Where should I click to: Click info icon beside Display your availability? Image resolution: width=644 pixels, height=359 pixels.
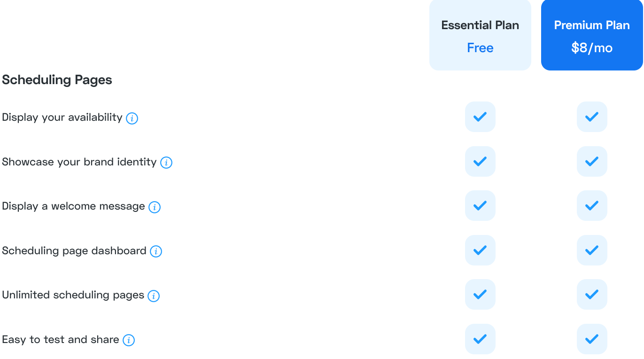pyautogui.click(x=132, y=118)
